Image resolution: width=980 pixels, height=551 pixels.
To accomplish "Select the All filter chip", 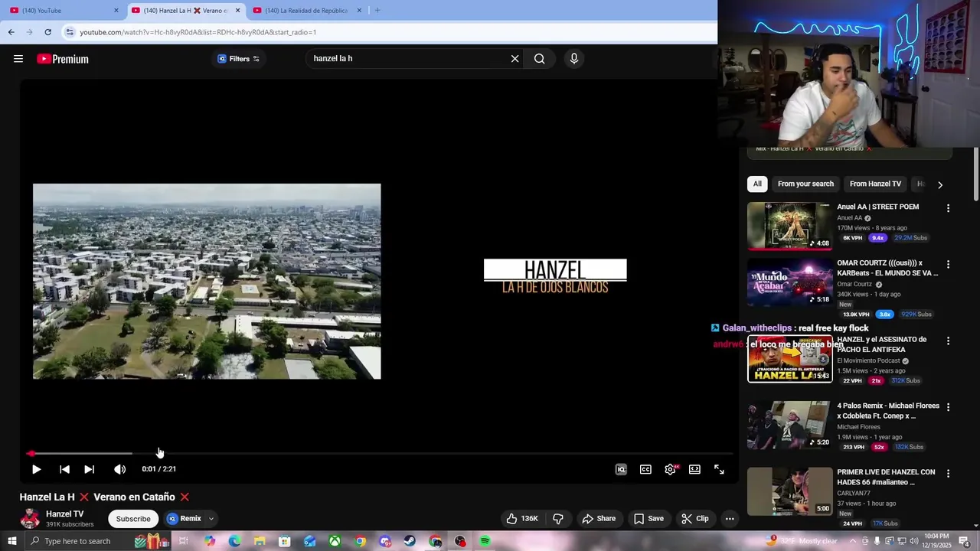I will click(757, 184).
